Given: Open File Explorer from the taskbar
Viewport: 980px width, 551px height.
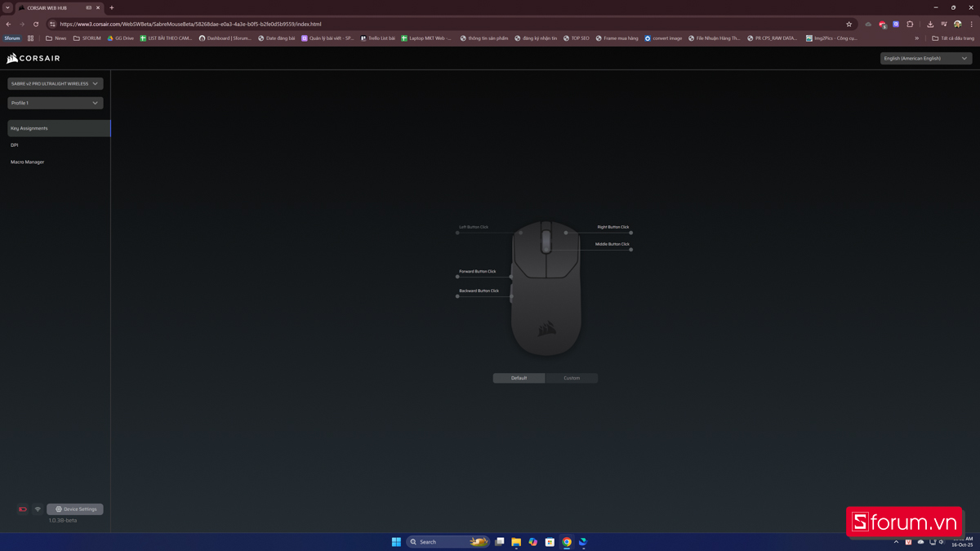Looking at the screenshot, I should pyautogui.click(x=516, y=542).
